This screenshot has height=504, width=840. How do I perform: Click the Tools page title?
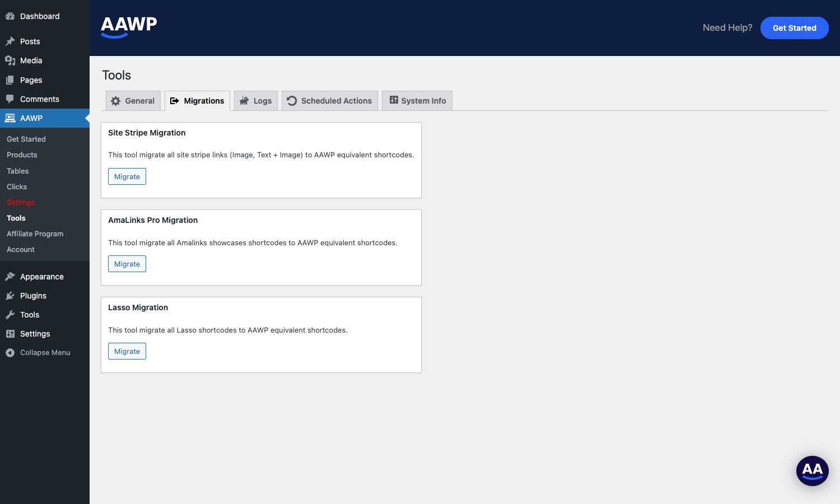point(116,75)
